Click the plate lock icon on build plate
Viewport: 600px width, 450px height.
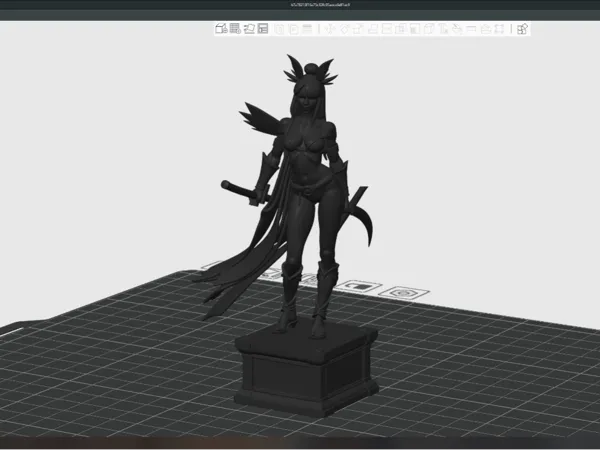pyautogui.click(x=360, y=286)
